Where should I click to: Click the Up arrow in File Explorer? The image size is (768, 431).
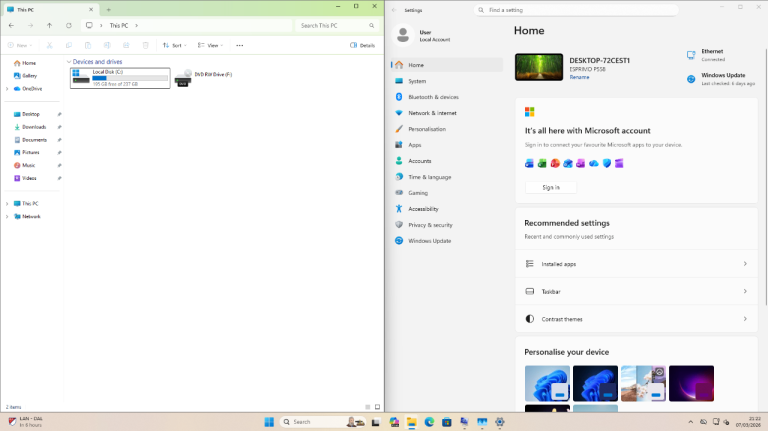(x=49, y=25)
